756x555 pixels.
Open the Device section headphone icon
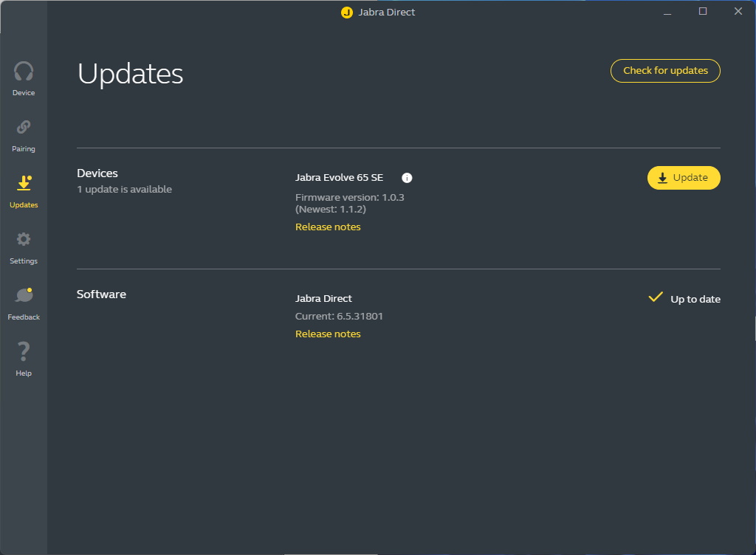[24, 72]
